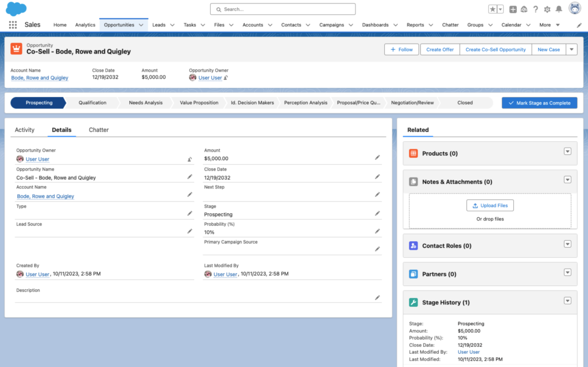588x367 pixels.
Task: Edit the Stage field using the pencil icon
Action: (x=377, y=213)
